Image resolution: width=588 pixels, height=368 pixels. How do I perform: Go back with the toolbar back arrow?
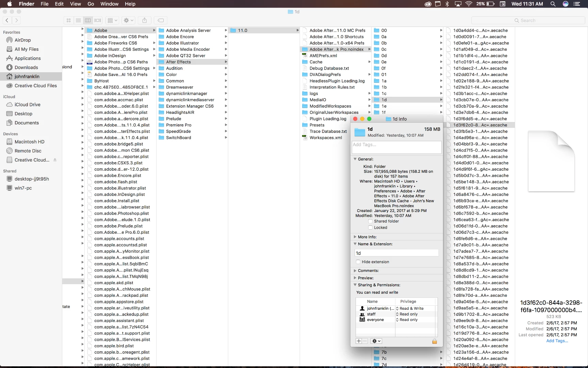coord(7,20)
